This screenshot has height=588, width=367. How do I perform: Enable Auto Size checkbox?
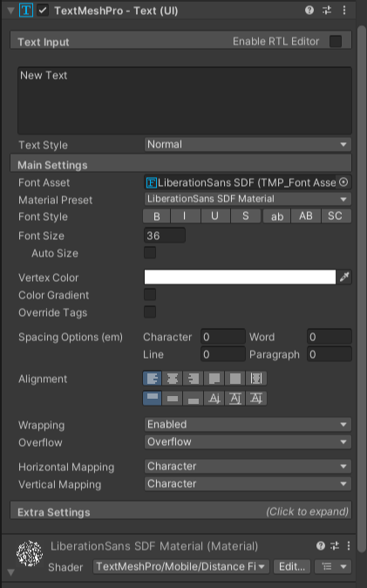click(x=150, y=253)
